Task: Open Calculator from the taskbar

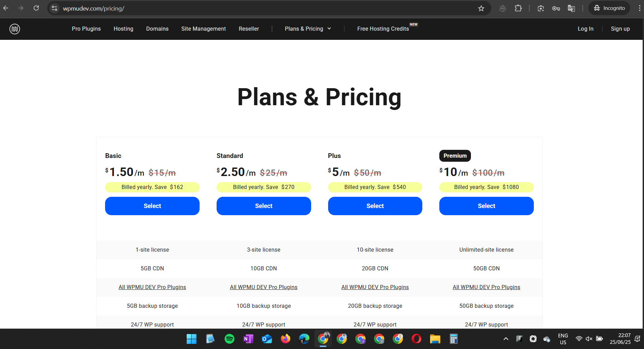Action: 454,339
